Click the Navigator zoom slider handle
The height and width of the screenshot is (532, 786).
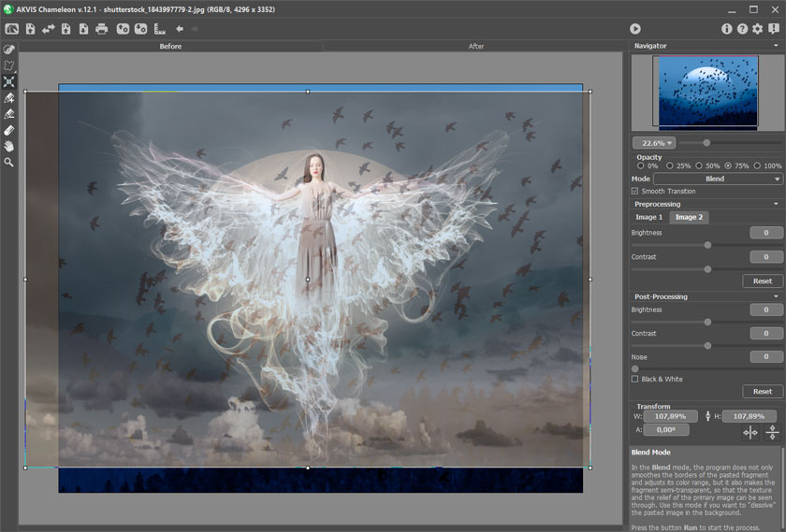706,143
